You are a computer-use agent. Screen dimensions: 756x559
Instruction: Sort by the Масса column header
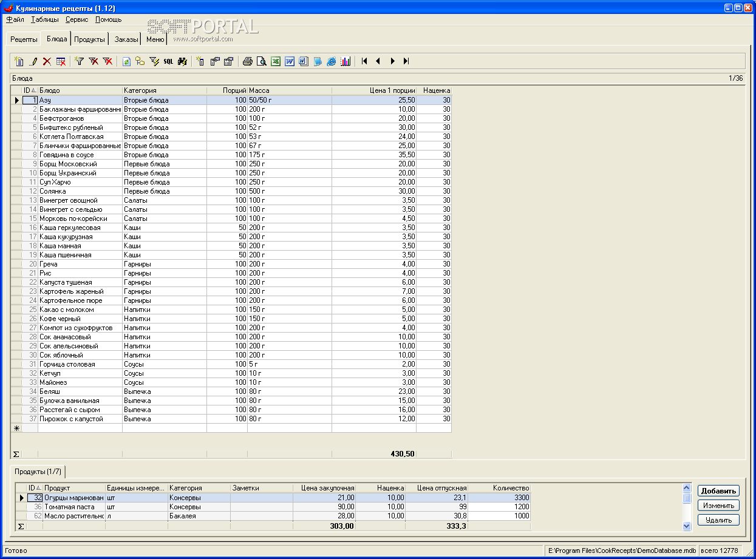tap(290, 90)
